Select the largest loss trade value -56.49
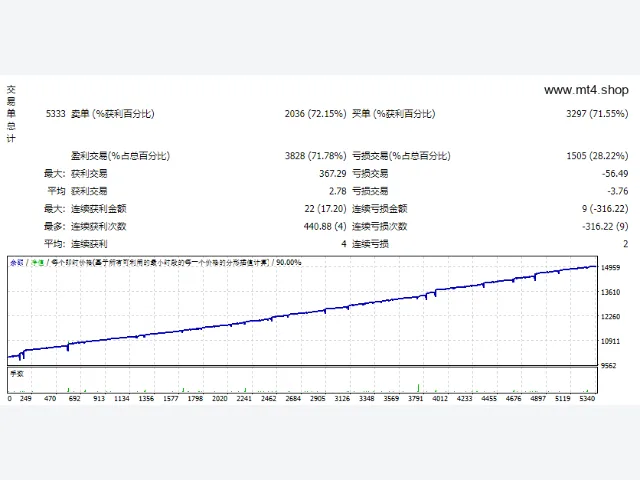640x480 pixels. pos(615,173)
